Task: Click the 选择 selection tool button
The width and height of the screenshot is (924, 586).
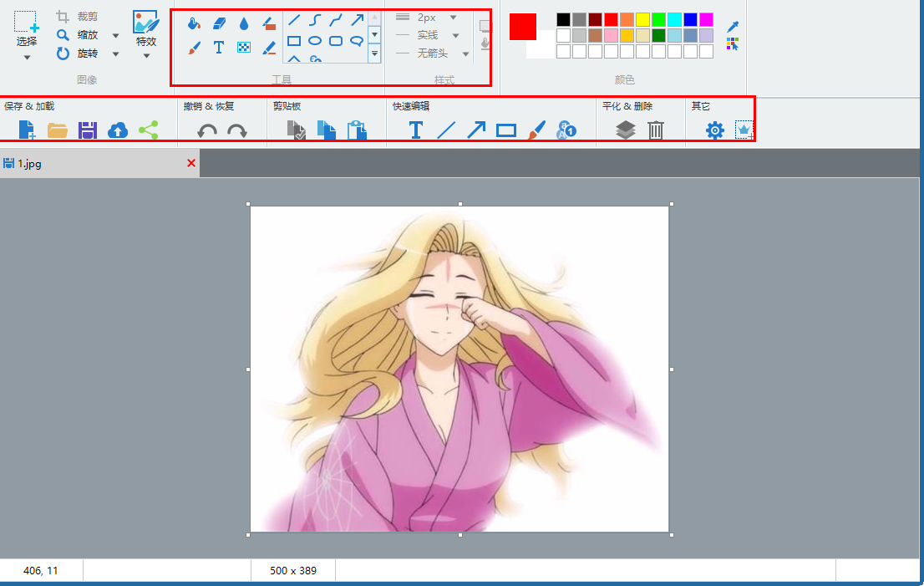Action: [27, 28]
